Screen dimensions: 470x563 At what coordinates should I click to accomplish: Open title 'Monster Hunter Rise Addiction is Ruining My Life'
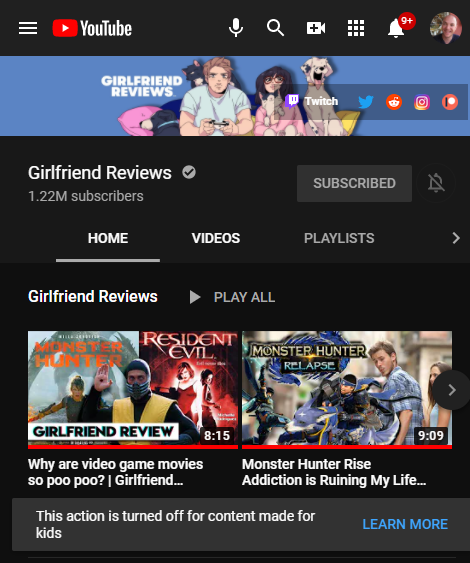pos(334,472)
